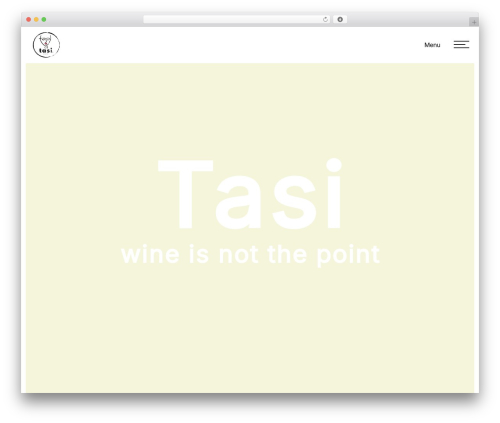Open the Menu text link

click(432, 45)
